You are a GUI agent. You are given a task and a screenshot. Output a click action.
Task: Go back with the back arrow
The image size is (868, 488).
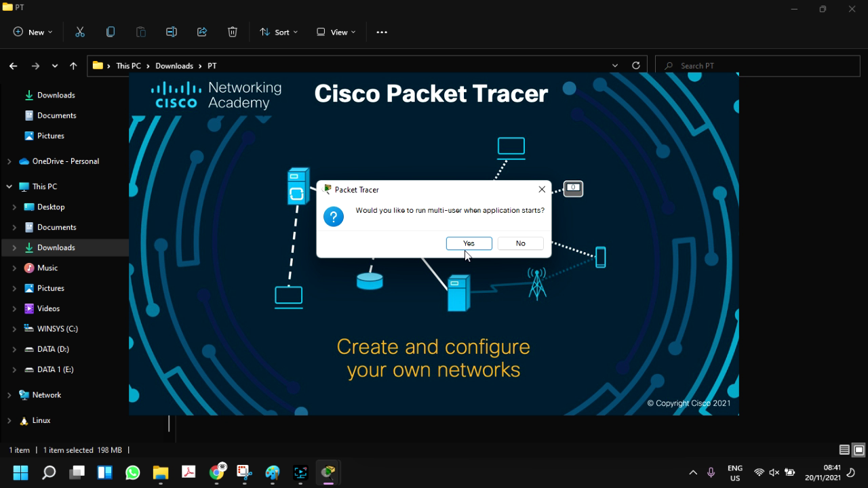click(x=14, y=66)
